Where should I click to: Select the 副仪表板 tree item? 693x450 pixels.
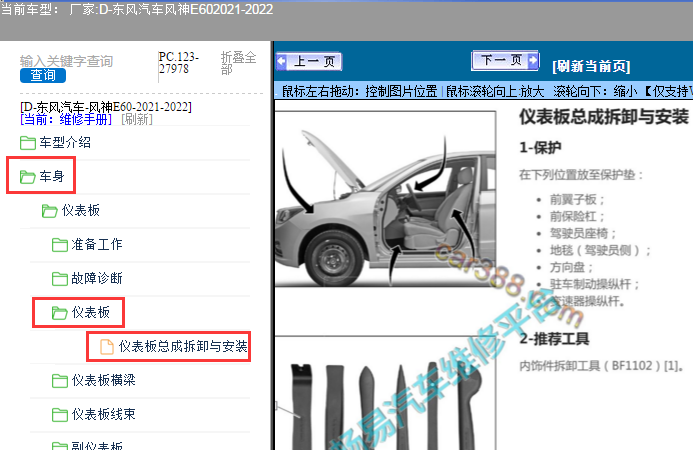[97, 445]
